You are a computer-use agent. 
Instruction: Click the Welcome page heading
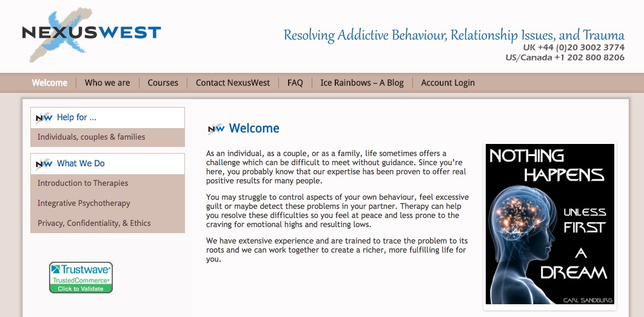pos(254,128)
